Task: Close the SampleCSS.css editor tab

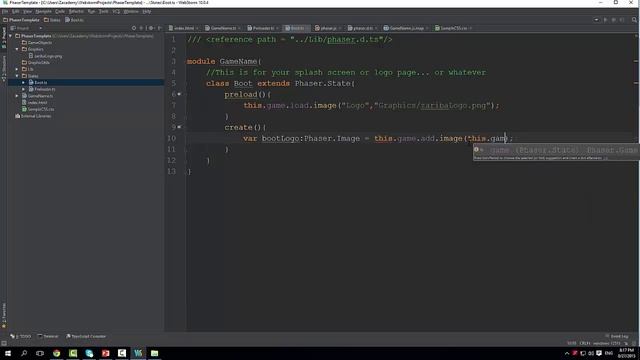Action: click(x=470, y=28)
